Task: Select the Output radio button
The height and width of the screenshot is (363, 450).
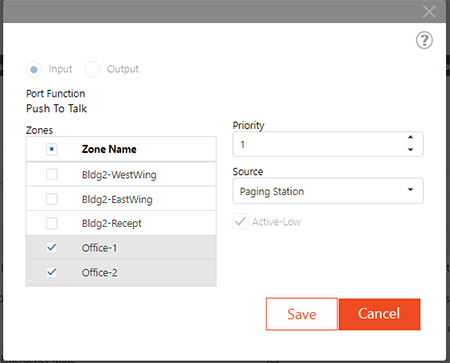Action: (x=92, y=69)
